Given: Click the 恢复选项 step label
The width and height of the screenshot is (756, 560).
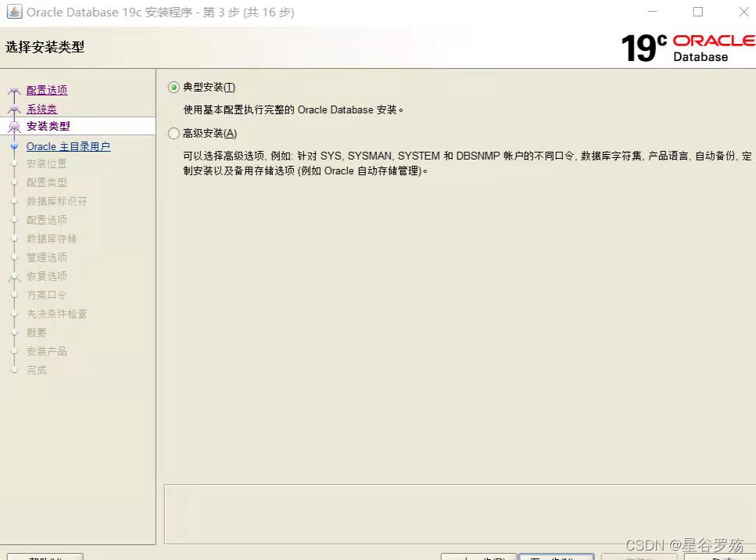Looking at the screenshot, I should click(47, 276).
